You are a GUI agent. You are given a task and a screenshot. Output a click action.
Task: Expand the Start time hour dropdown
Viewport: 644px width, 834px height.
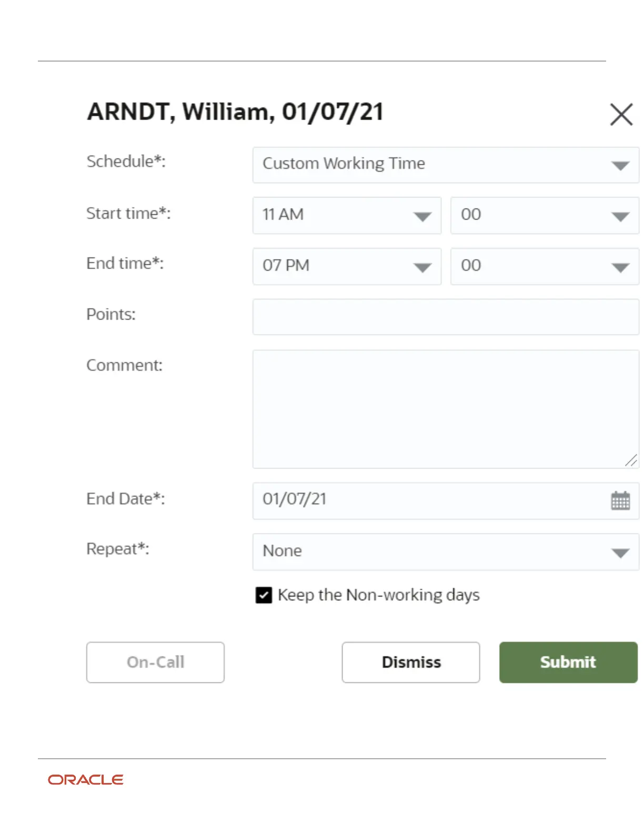[422, 216]
